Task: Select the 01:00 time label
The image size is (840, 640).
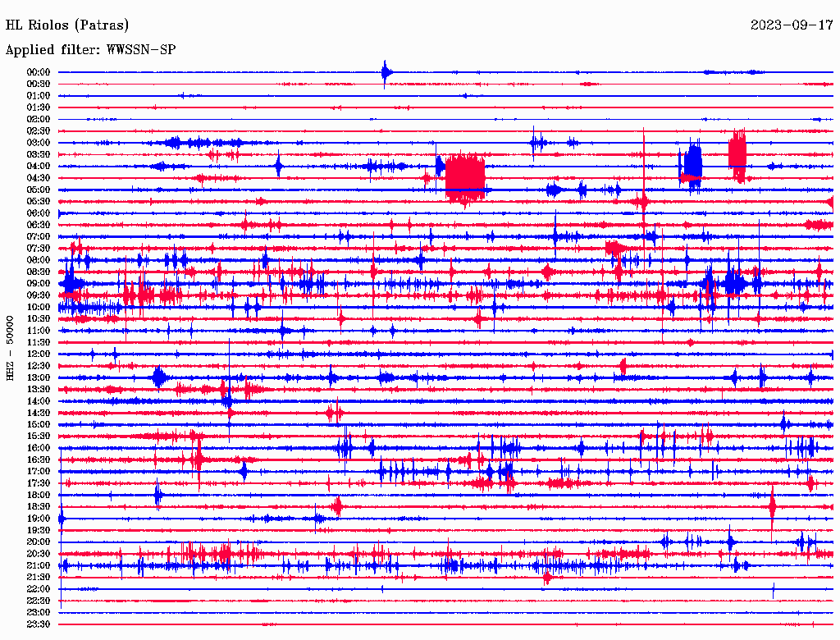Action: coord(39,95)
